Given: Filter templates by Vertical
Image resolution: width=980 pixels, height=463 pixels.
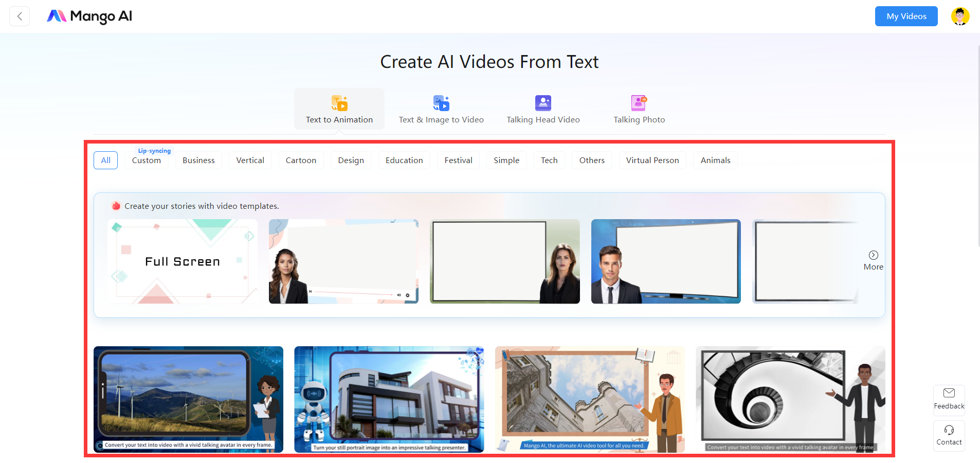Looking at the screenshot, I should point(250,161).
